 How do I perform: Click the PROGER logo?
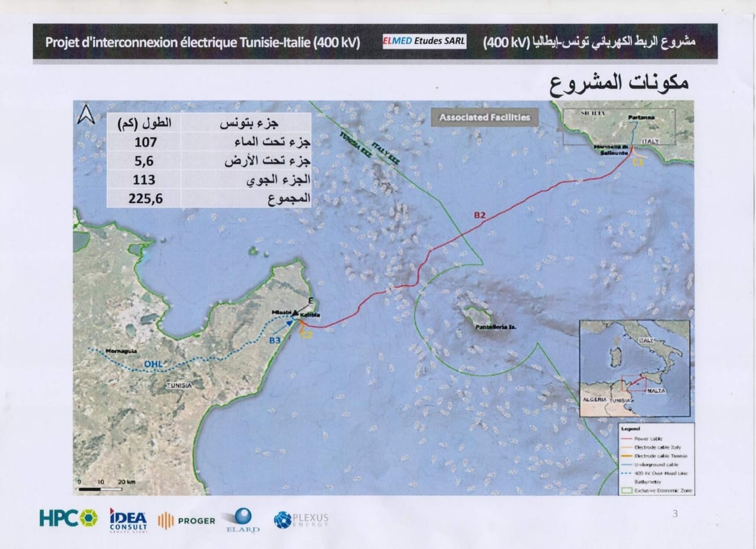[x=187, y=520]
